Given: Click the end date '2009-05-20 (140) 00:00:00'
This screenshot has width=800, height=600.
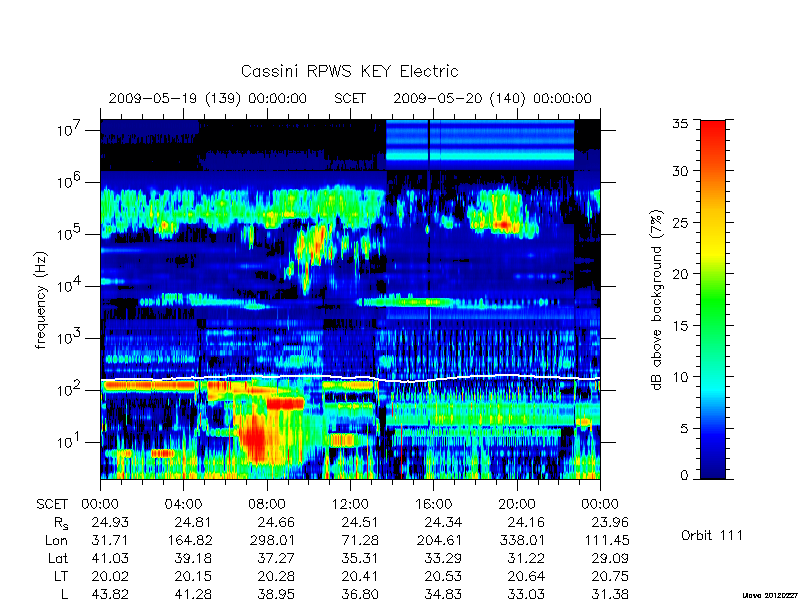Looking at the screenshot, I should (x=492, y=98).
